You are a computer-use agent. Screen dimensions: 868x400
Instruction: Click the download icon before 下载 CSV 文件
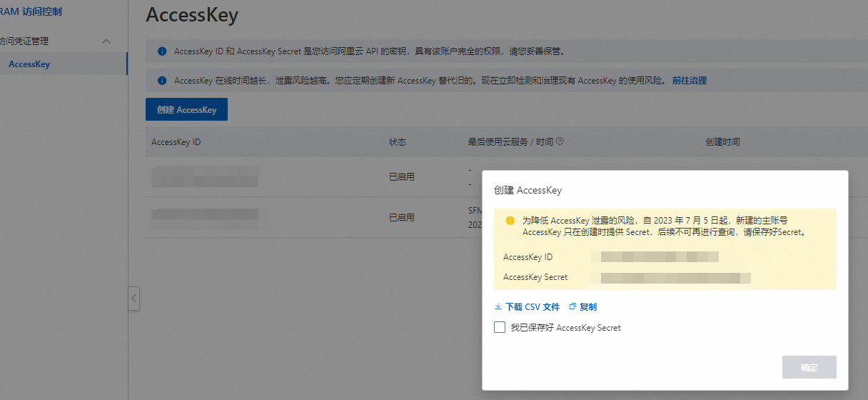[498, 306]
